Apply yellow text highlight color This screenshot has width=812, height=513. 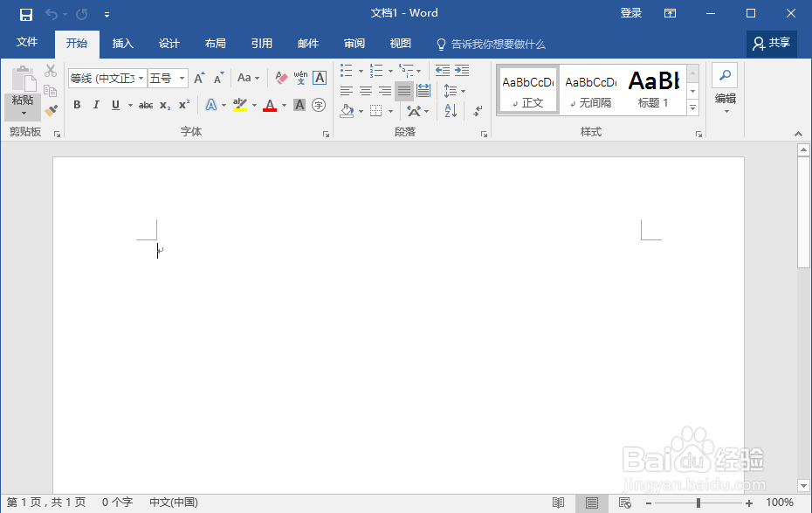pyautogui.click(x=240, y=105)
